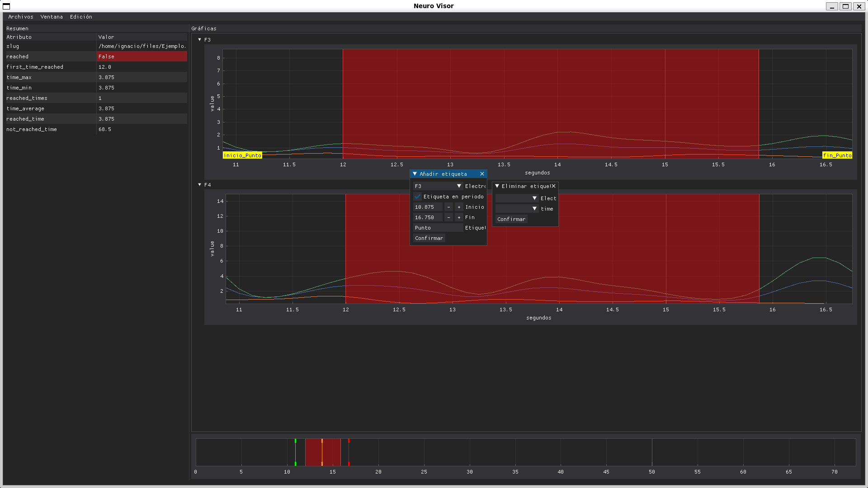The image size is (868, 488).
Task: Select the time_average row
Action: (96, 108)
